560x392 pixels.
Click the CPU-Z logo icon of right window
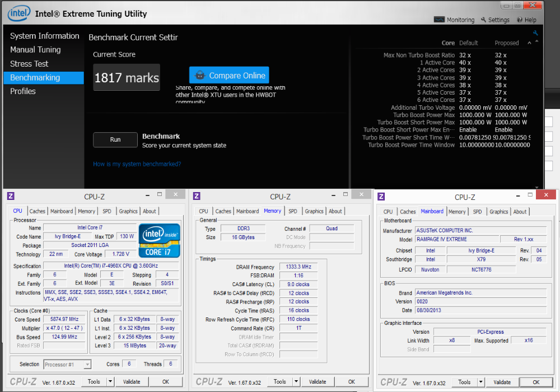(x=381, y=197)
